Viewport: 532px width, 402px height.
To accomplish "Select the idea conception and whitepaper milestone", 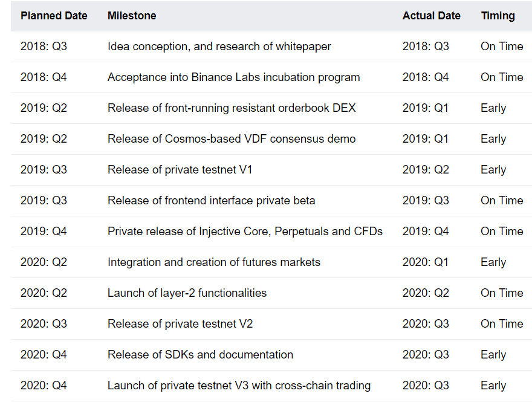I will click(x=219, y=47).
